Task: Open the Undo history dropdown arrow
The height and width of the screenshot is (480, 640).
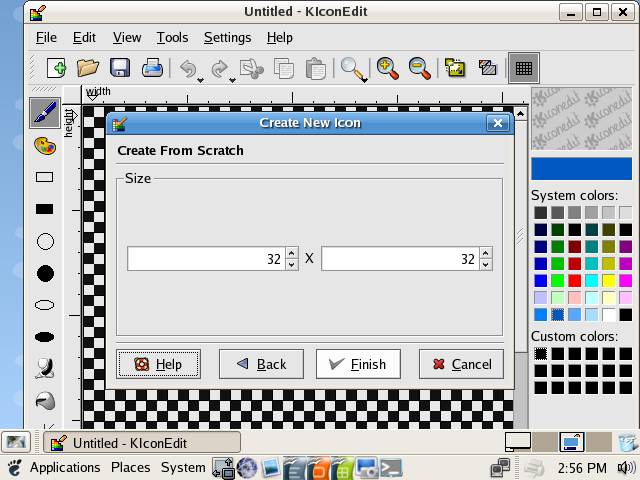Action: coord(201,79)
